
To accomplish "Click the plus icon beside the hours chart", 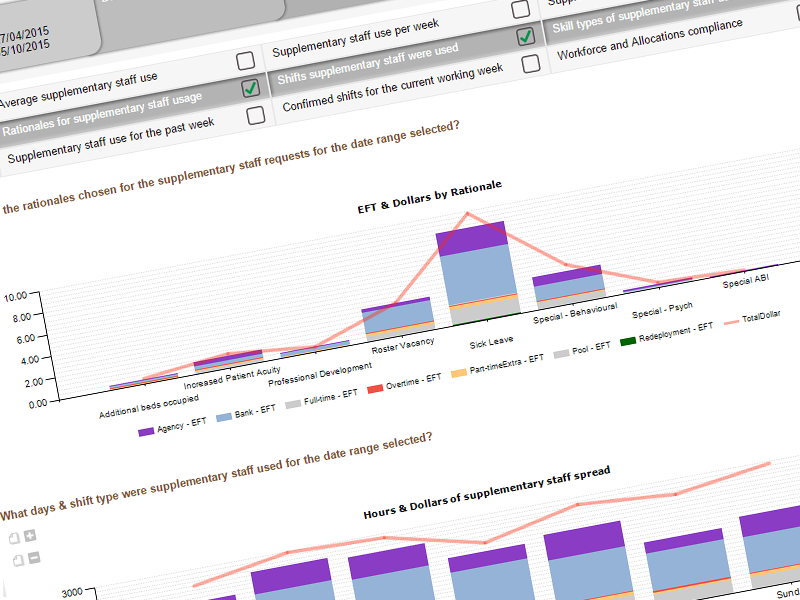I will pyautogui.click(x=30, y=535).
